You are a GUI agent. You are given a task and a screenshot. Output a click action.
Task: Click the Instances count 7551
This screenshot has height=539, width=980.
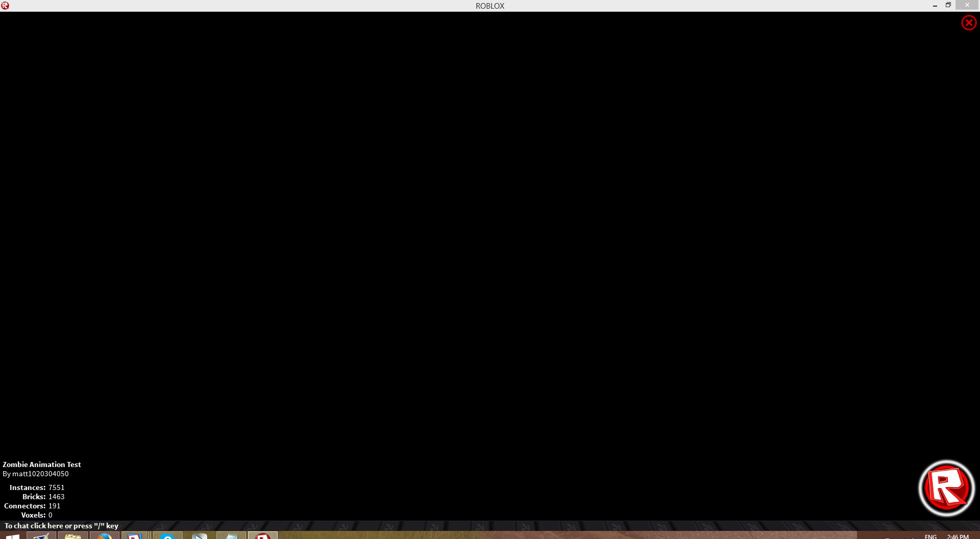coord(56,487)
